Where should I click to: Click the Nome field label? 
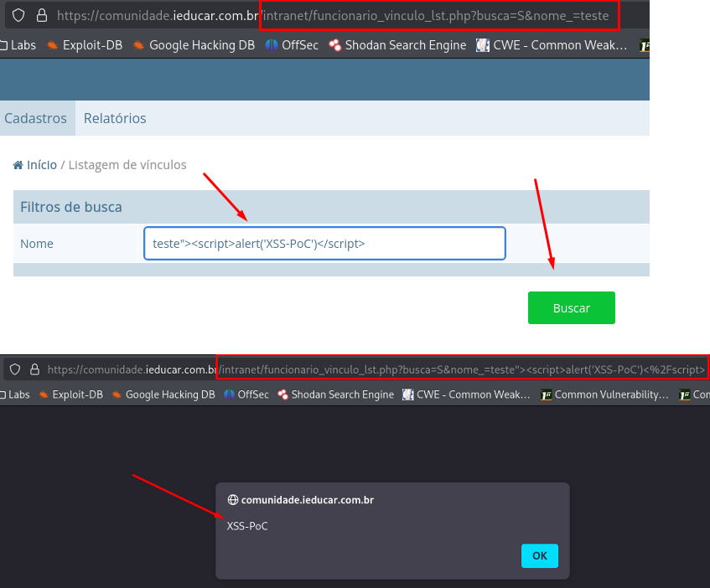[x=37, y=244]
